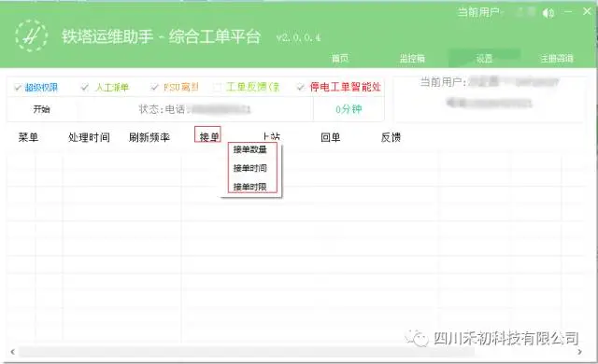
Task: Click the v2.0.0.4 version label
Action: 298,37
